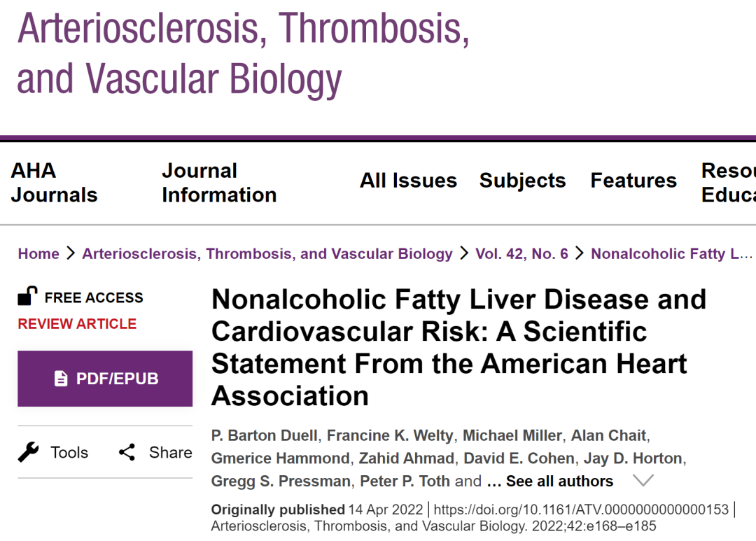Screen dimensions: 756x541
Task: Click the large journal title header
Action: pyautogui.click(x=244, y=53)
